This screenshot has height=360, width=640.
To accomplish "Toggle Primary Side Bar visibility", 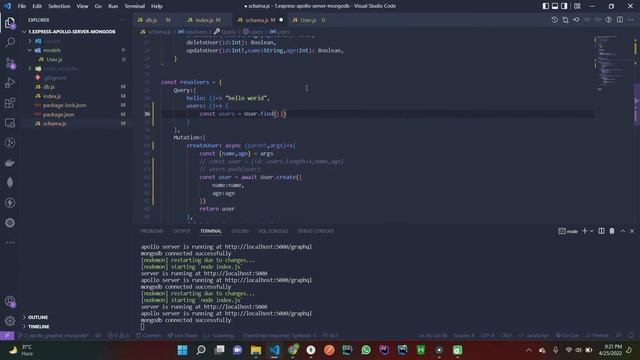I will coord(546,6).
